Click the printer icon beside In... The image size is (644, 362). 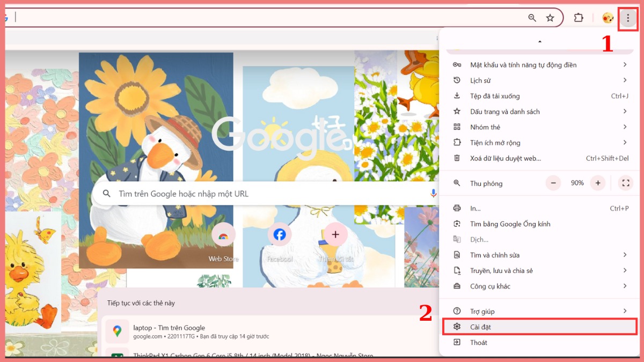(457, 208)
